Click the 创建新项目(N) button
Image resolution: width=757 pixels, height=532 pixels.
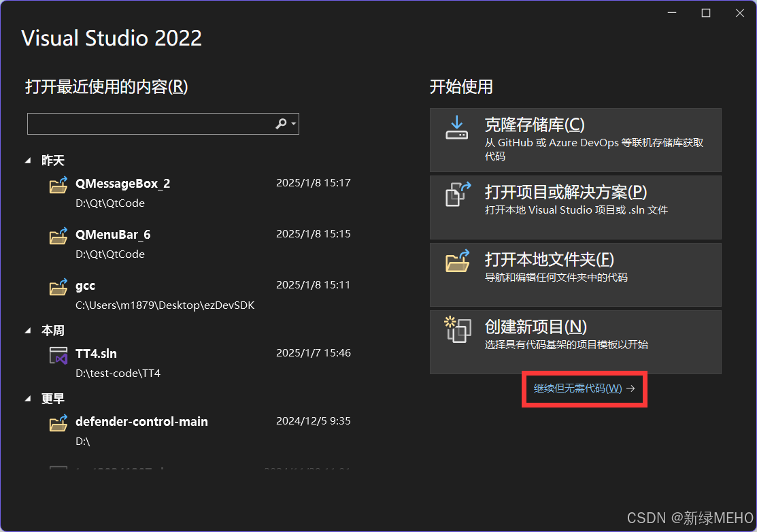(x=575, y=342)
